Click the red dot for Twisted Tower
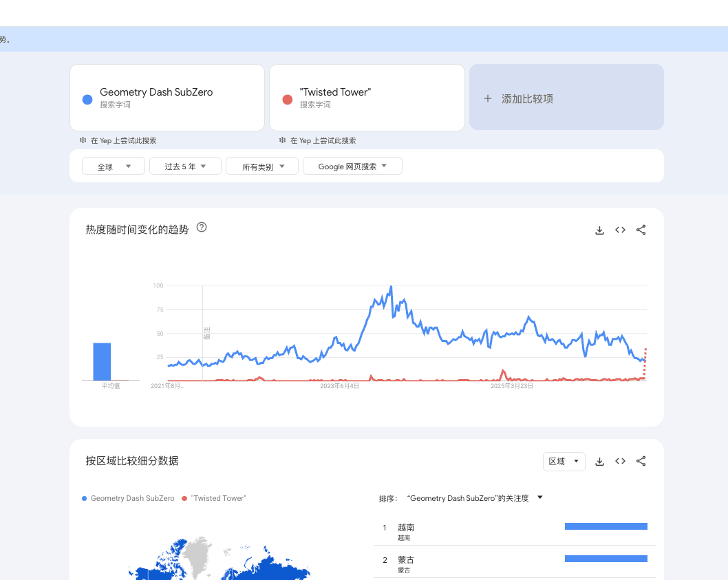This screenshot has width=728, height=580. pos(288,99)
